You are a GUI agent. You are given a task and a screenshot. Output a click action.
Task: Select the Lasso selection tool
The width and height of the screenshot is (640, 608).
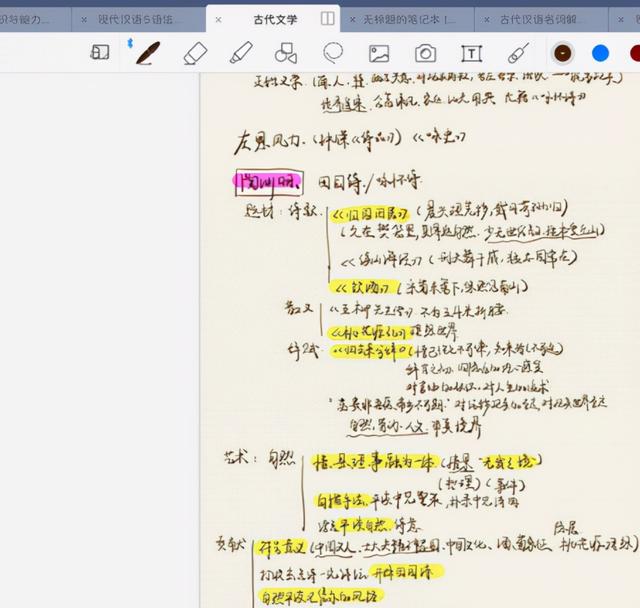(x=333, y=53)
